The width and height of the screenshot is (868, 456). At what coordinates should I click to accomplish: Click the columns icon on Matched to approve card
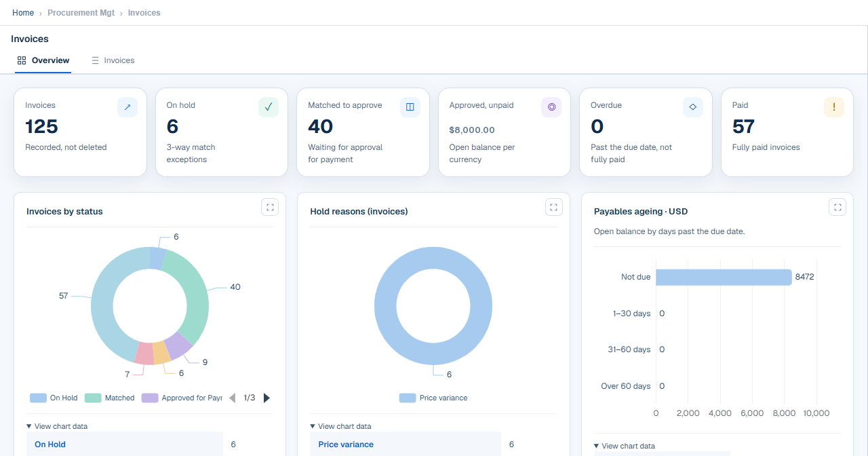tap(410, 107)
